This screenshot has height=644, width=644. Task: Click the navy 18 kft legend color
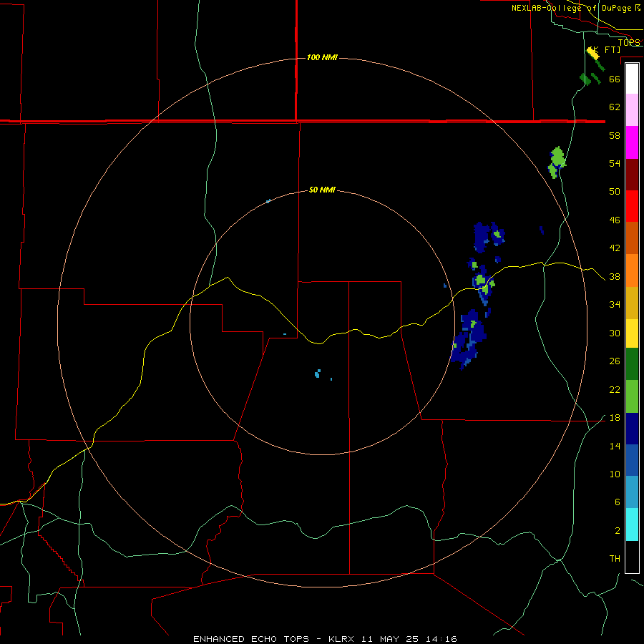click(x=632, y=429)
